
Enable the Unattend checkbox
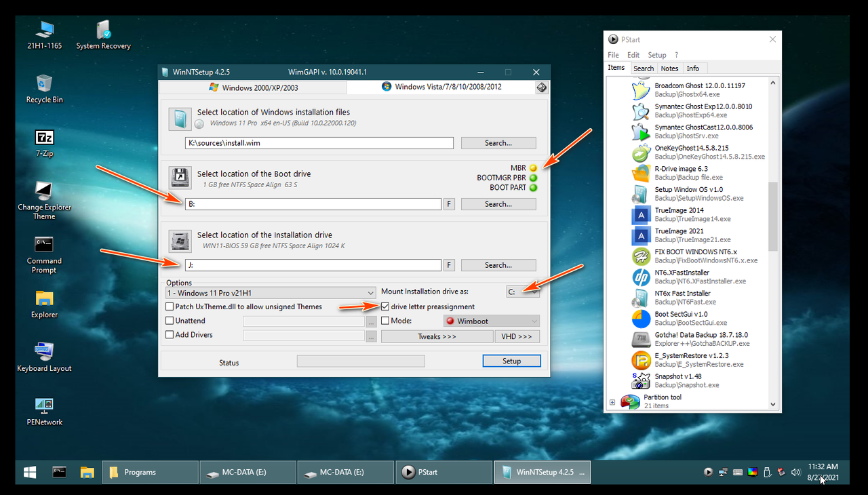[170, 321]
